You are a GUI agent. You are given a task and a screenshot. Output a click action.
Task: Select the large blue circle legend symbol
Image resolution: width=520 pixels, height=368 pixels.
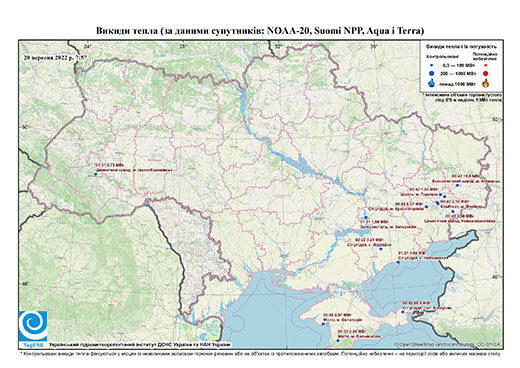(x=432, y=73)
